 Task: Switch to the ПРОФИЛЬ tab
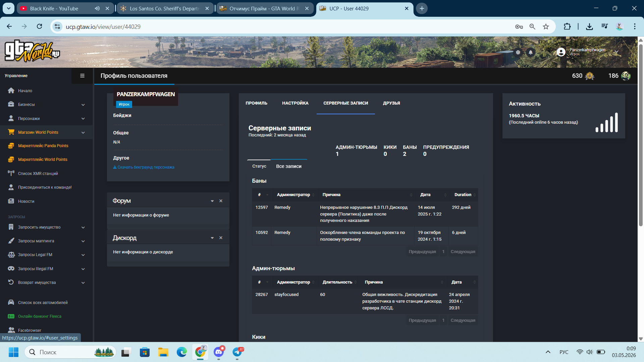256,103
